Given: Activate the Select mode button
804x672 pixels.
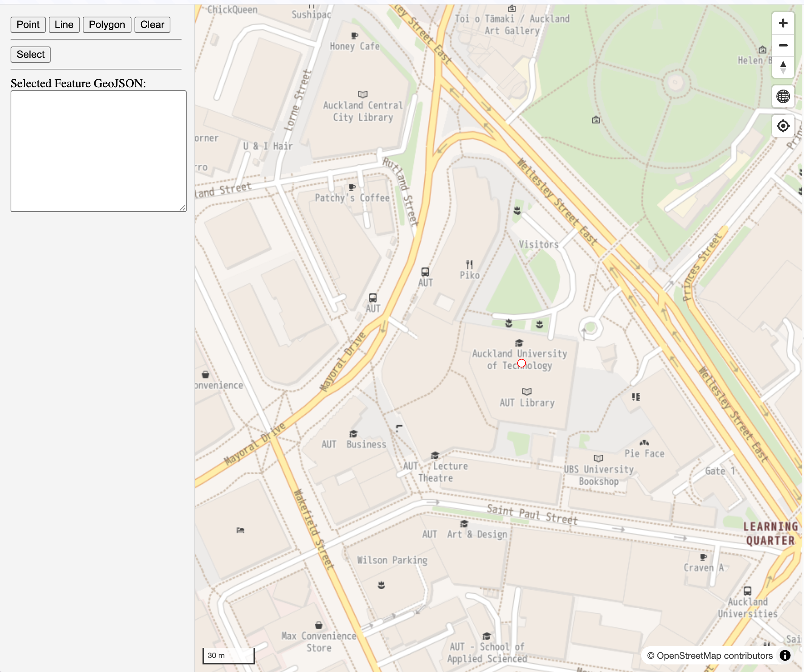Looking at the screenshot, I should pyautogui.click(x=30, y=54).
